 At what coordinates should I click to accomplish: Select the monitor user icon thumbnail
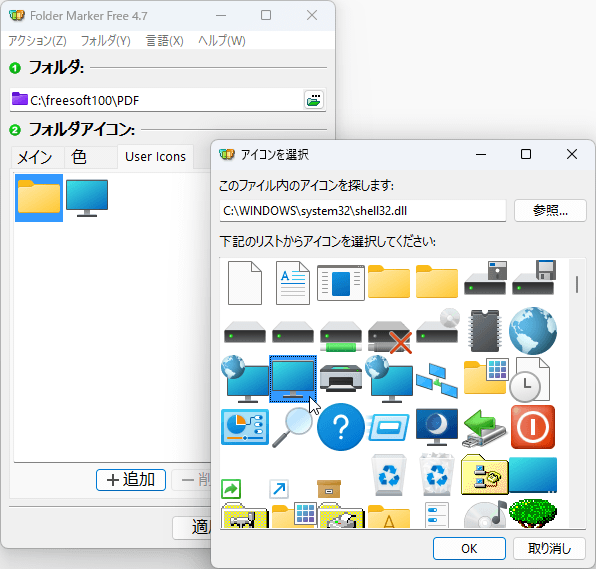87,198
